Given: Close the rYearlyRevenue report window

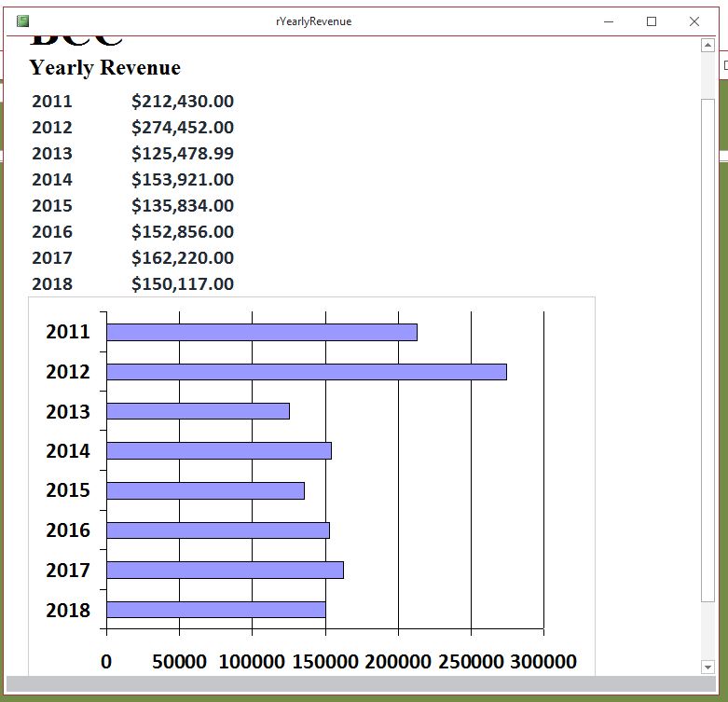Looking at the screenshot, I should [694, 21].
